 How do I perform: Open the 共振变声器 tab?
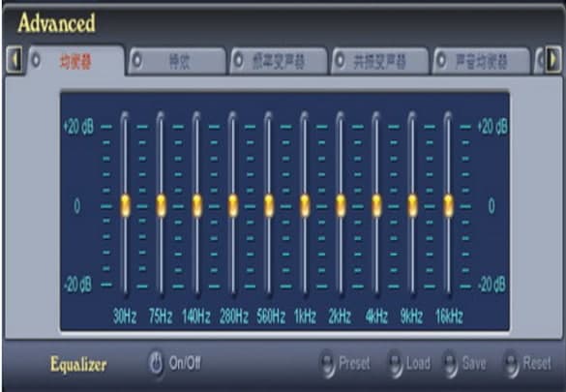[380, 61]
